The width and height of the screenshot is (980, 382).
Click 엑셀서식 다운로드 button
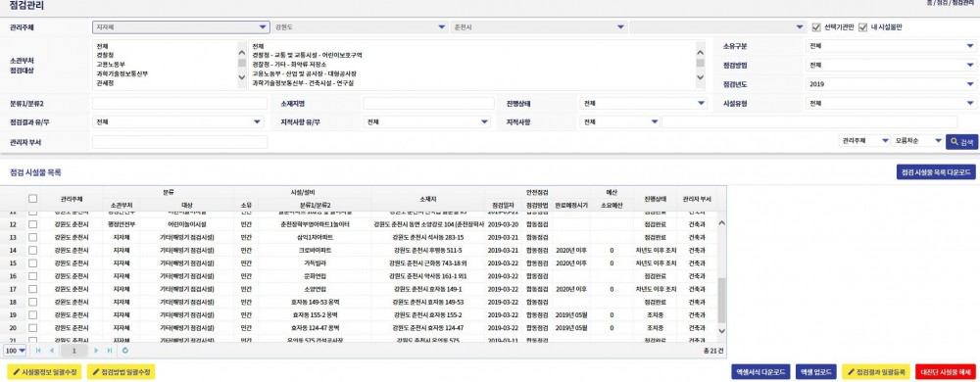760,372
